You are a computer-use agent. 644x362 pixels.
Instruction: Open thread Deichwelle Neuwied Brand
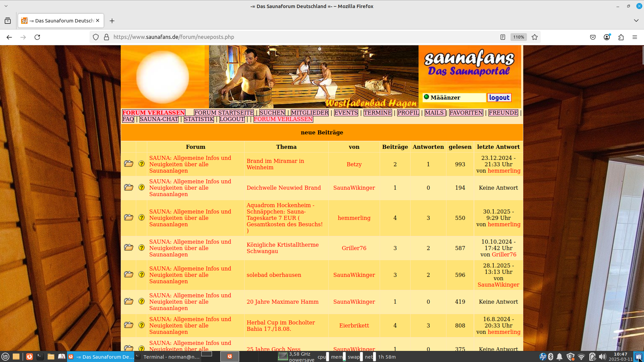[x=284, y=188]
